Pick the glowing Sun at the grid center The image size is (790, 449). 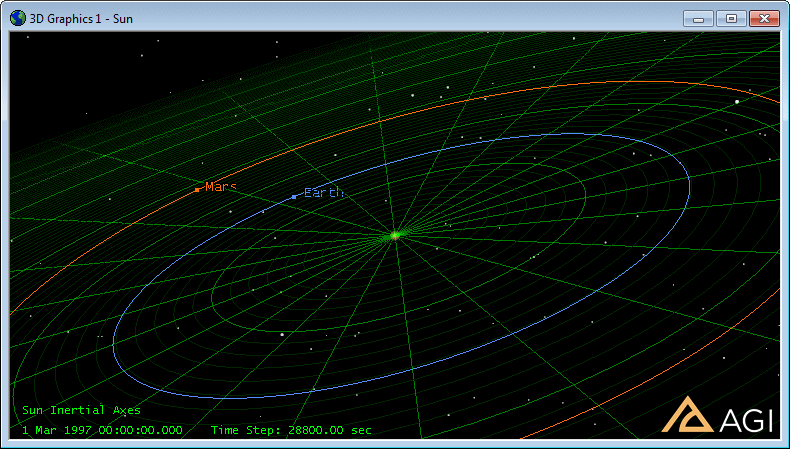395,235
